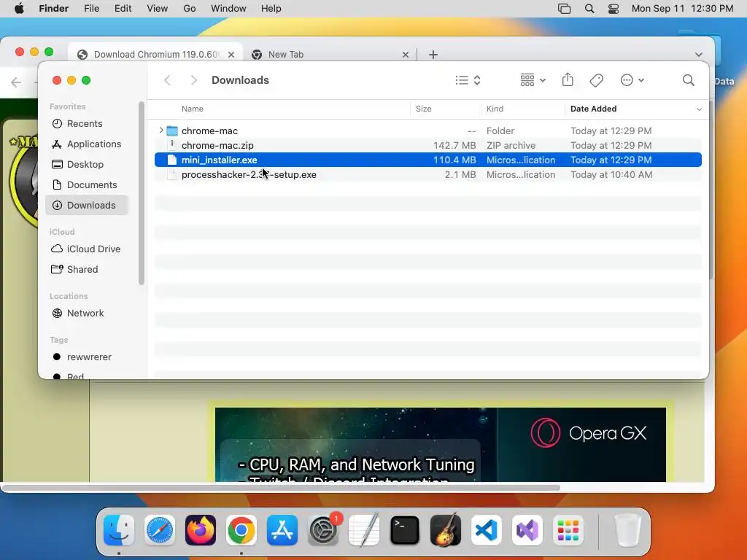This screenshot has height=560, width=747.
Task: Close the Download Chromium tab
Action: pos(231,55)
